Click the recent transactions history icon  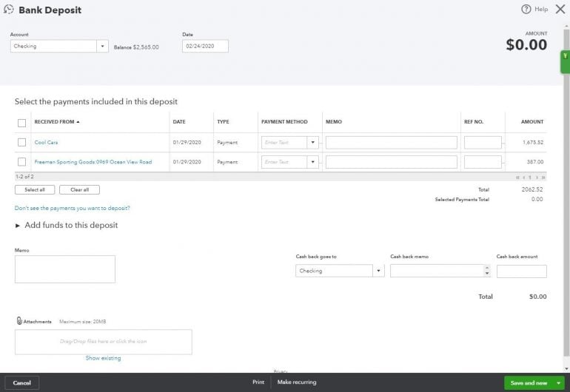click(x=9, y=10)
